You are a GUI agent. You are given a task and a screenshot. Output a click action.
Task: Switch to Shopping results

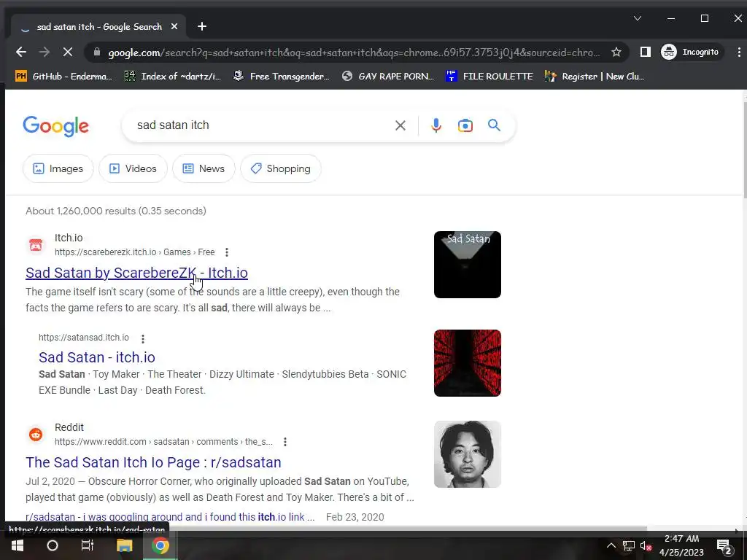(281, 168)
